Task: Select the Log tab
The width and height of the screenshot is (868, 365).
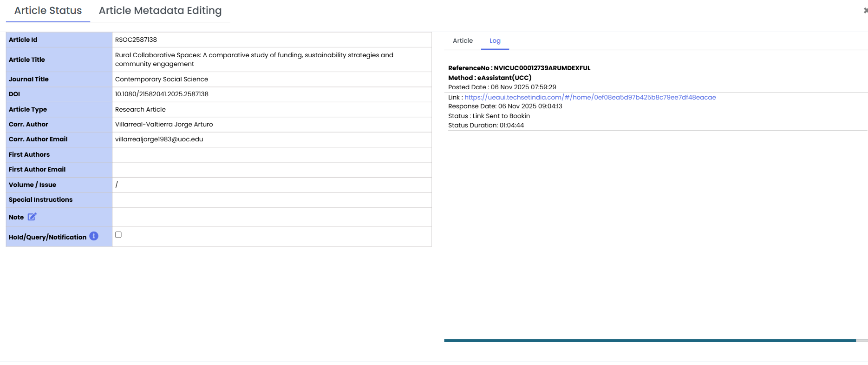Action: [495, 41]
